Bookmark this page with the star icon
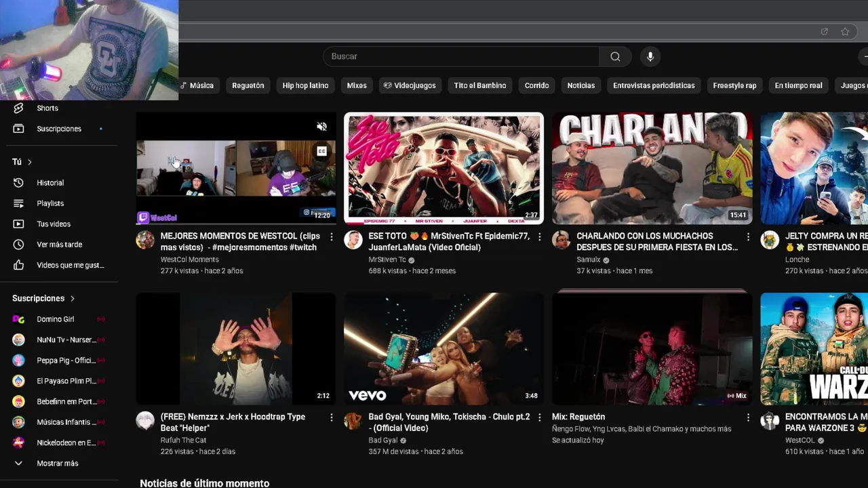 (845, 31)
